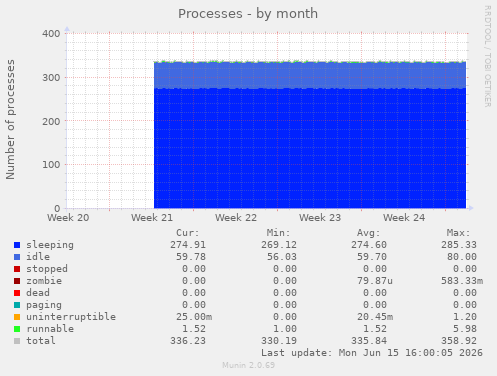Click idle minimum value 56.03
The image size is (497, 376).
[x=282, y=257]
